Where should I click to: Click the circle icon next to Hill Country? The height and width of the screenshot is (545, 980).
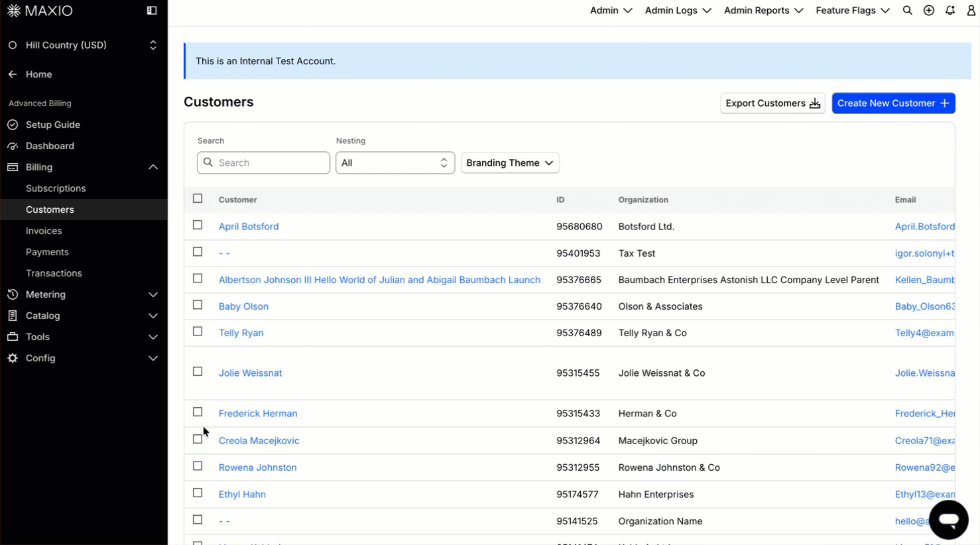pyautogui.click(x=13, y=45)
